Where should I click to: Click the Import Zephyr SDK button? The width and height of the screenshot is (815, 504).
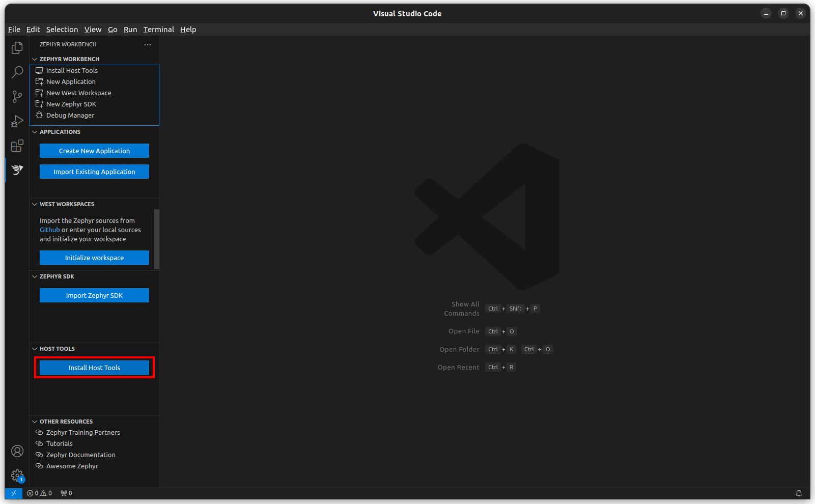94,295
